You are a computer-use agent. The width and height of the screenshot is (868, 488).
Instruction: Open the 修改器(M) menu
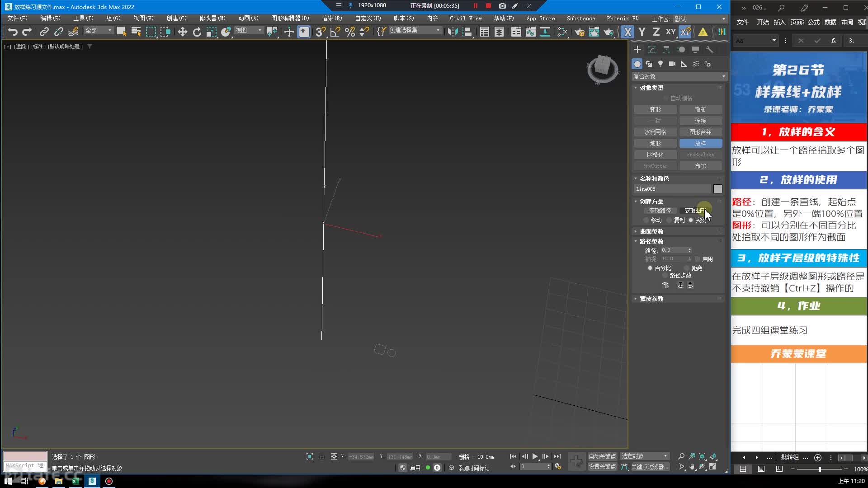(x=212, y=19)
